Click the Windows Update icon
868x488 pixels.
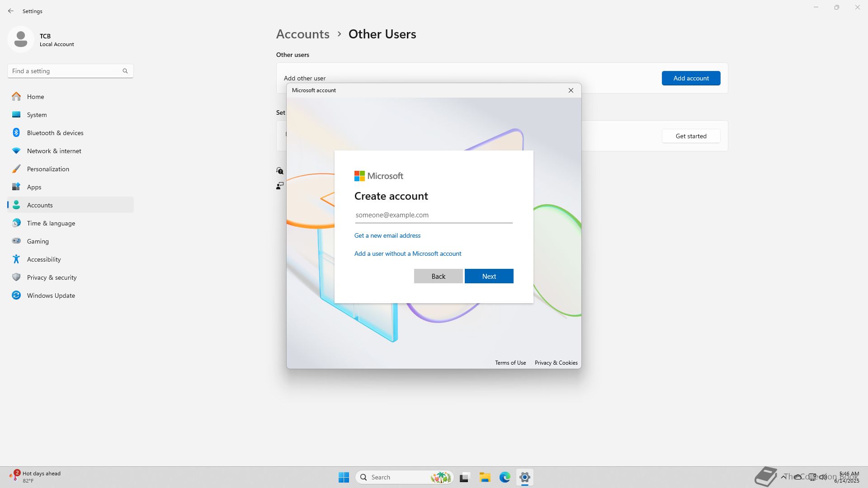16,296
